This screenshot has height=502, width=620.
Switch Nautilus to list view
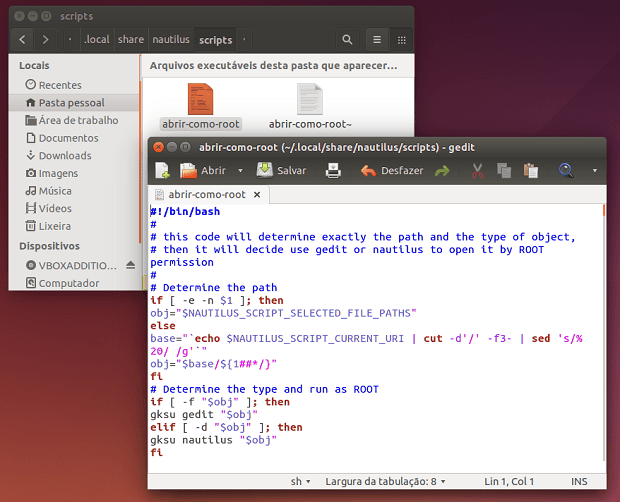click(377, 40)
